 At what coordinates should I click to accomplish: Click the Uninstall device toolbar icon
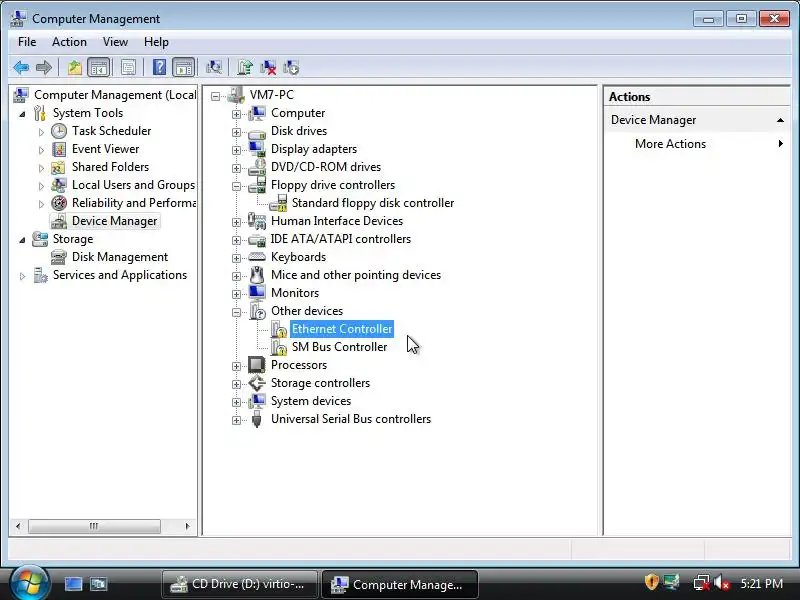click(x=268, y=67)
